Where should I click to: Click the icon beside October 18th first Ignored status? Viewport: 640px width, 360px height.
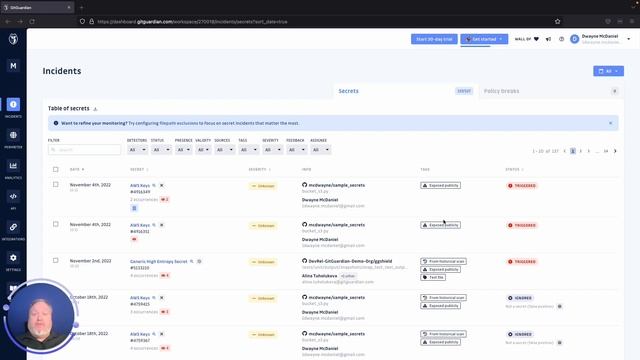pyautogui.click(x=560, y=306)
